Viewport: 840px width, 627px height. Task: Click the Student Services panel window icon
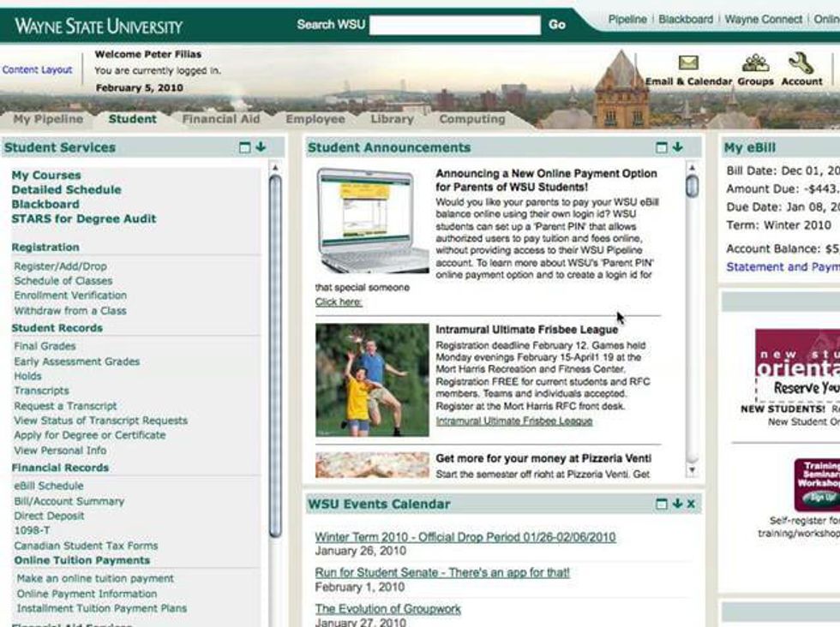[245, 147]
